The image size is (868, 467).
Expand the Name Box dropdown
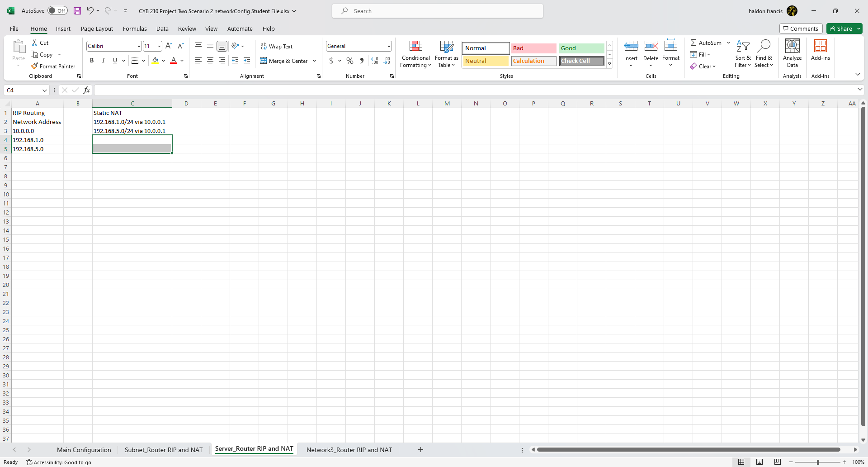click(x=45, y=91)
